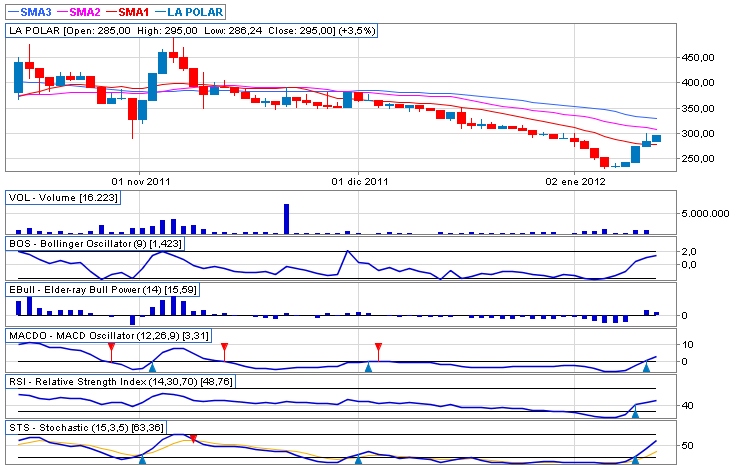Toggle the SMA2 legend entry
The width and height of the screenshot is (745, 470).
[x=82, y=11]
